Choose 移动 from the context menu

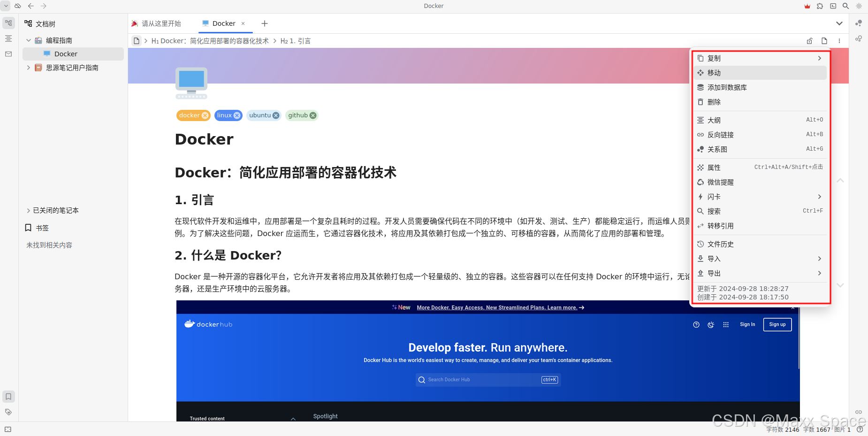760,73
